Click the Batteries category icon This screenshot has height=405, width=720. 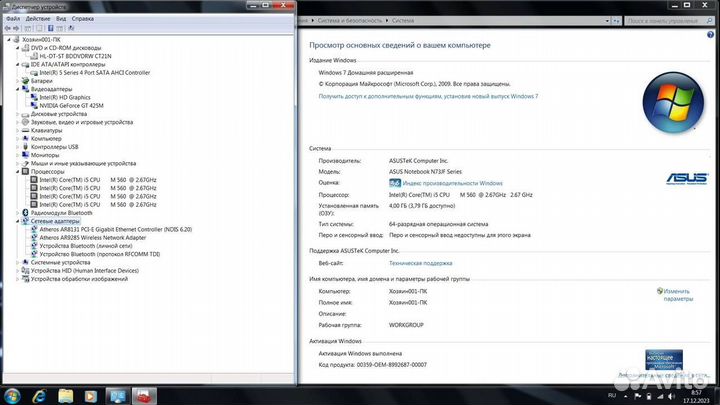[x=26, y=81]
